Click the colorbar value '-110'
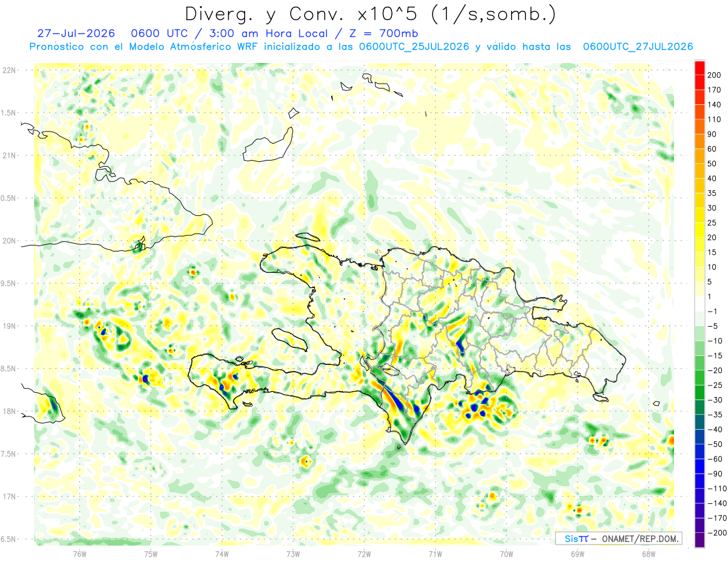This screenshot has width=728, height=562. pos(717,489)
